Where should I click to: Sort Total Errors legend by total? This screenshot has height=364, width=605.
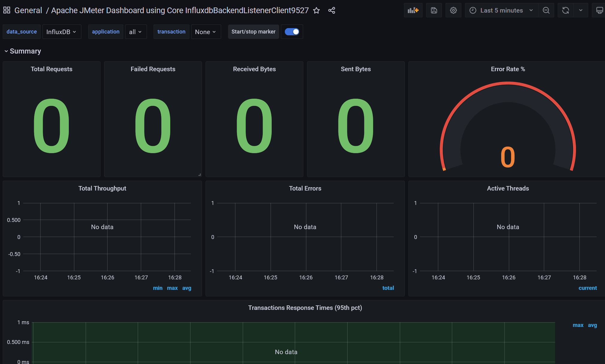(x=388, y=288)
